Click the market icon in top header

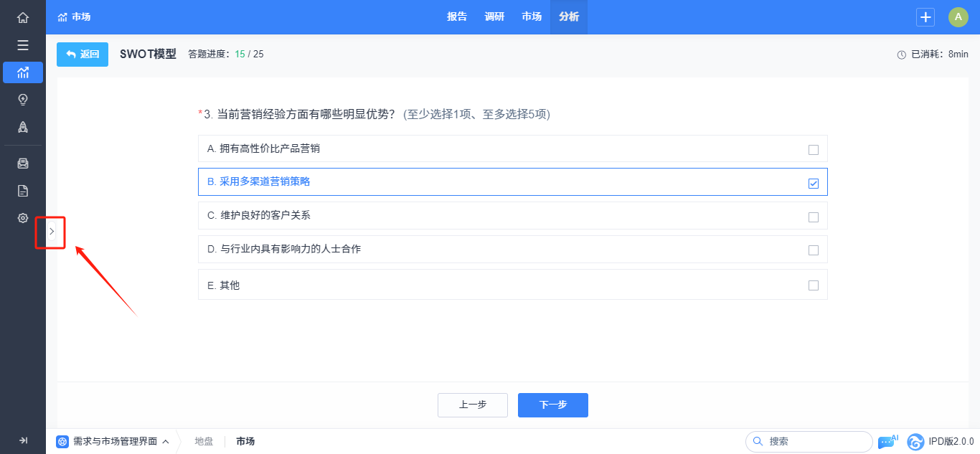click(x=62, y=17)
